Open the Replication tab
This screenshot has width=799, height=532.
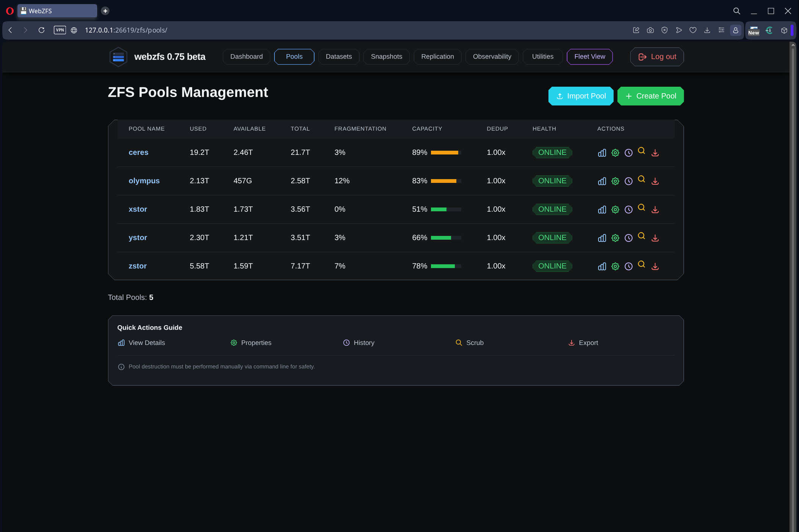click(x=437, y=56)
